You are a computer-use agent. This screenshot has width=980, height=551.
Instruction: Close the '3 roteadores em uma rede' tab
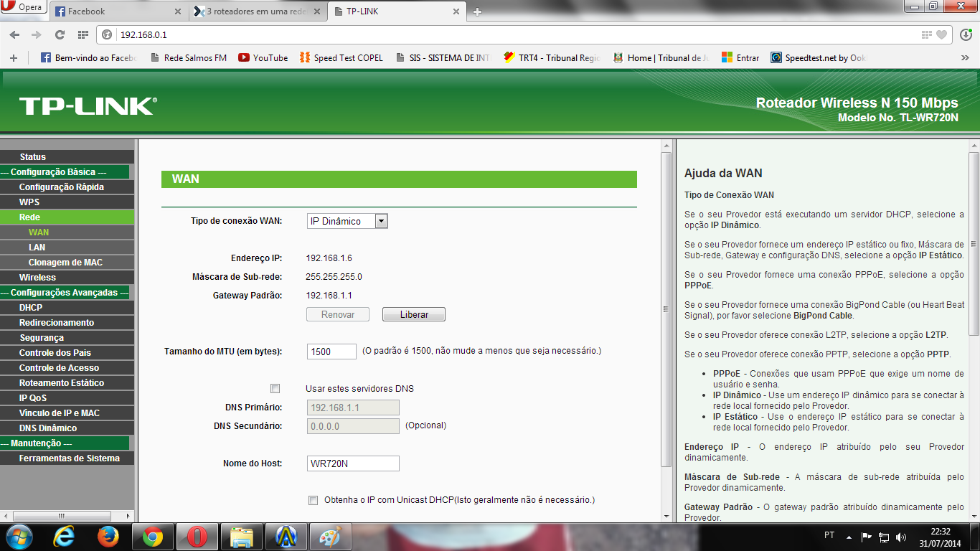point(316,11)
